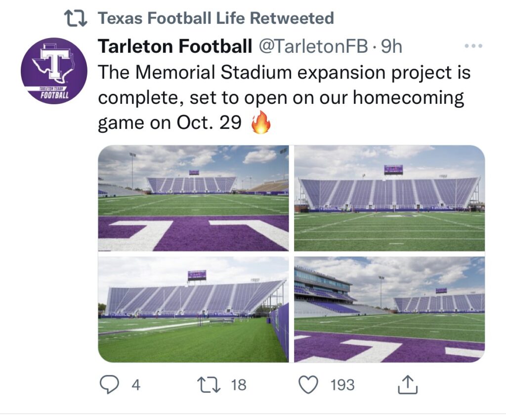This screenshot has width=506, height=420.
Task: Like the tweet with heart icon
Action: (308, 385)
